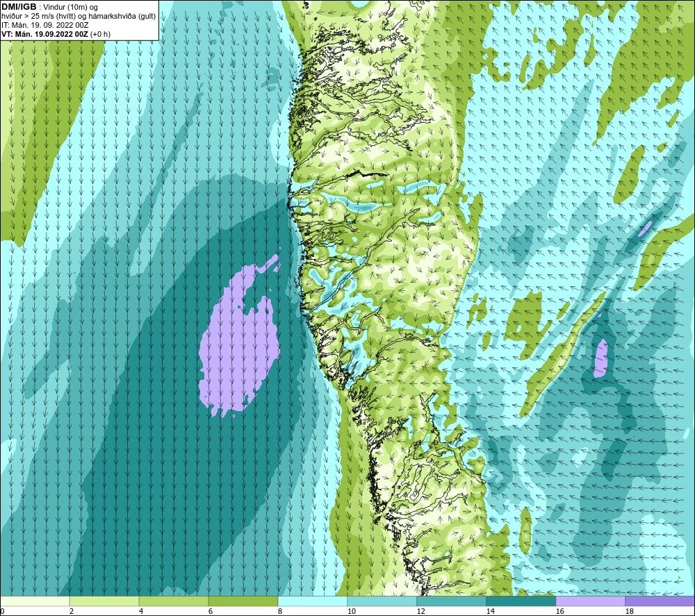The width and height of the screenshot is (695, 616).
Task: Click the scale label "18"
Action: click(x=629, y=611)
